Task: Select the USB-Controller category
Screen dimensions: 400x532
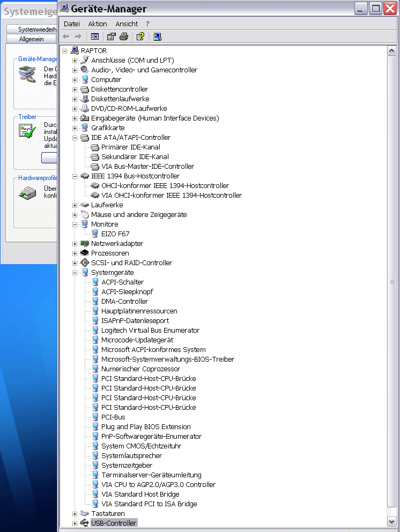Action: click(114, 523)
